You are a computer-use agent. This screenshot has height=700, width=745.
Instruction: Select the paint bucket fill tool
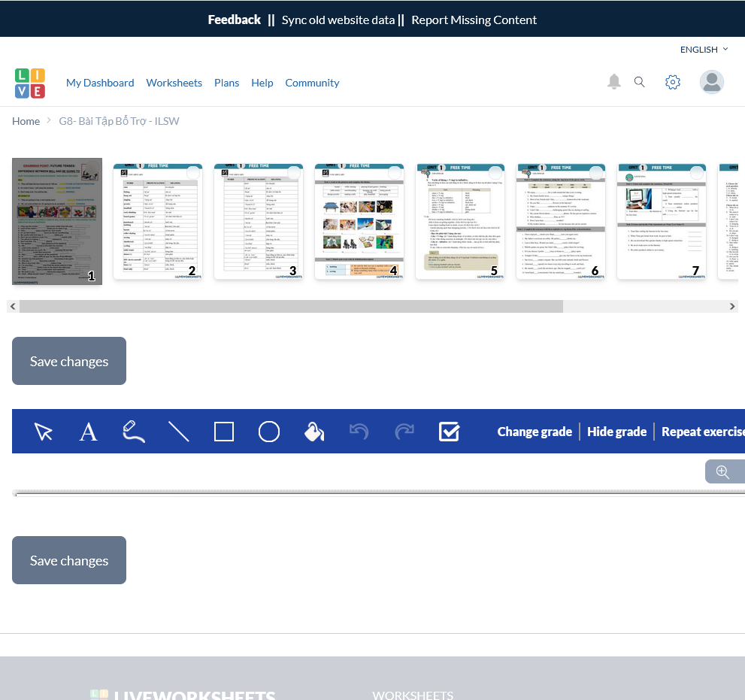click(x=313, y=432)
